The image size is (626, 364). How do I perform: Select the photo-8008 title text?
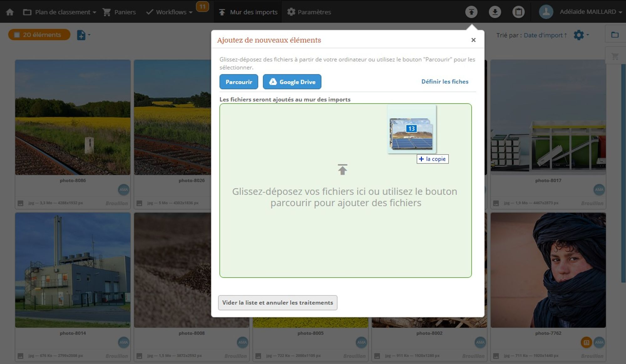click(192, 333)
